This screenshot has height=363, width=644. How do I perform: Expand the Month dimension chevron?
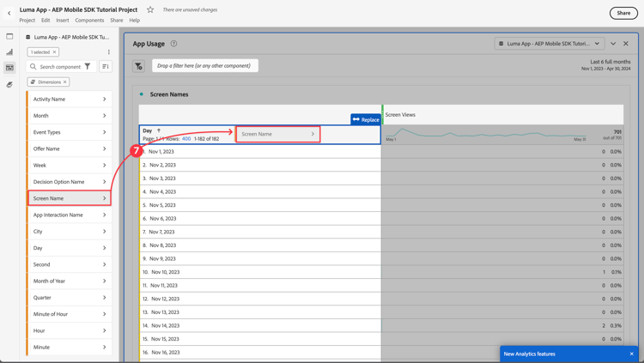click(104, 116)
